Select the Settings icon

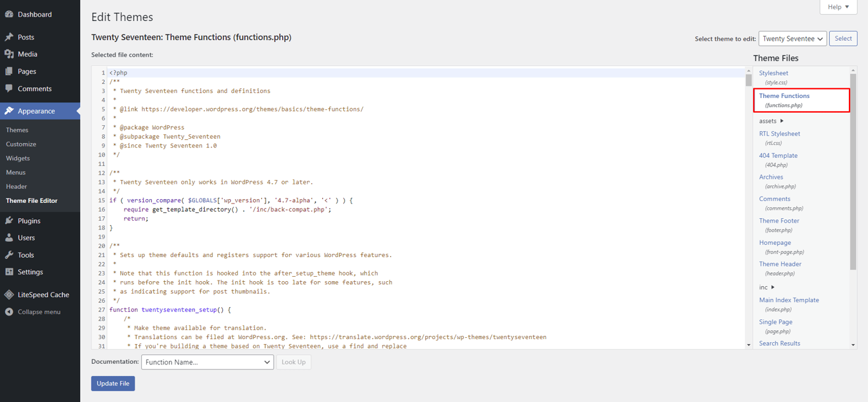pyautogui.click(x=8, y=272)
